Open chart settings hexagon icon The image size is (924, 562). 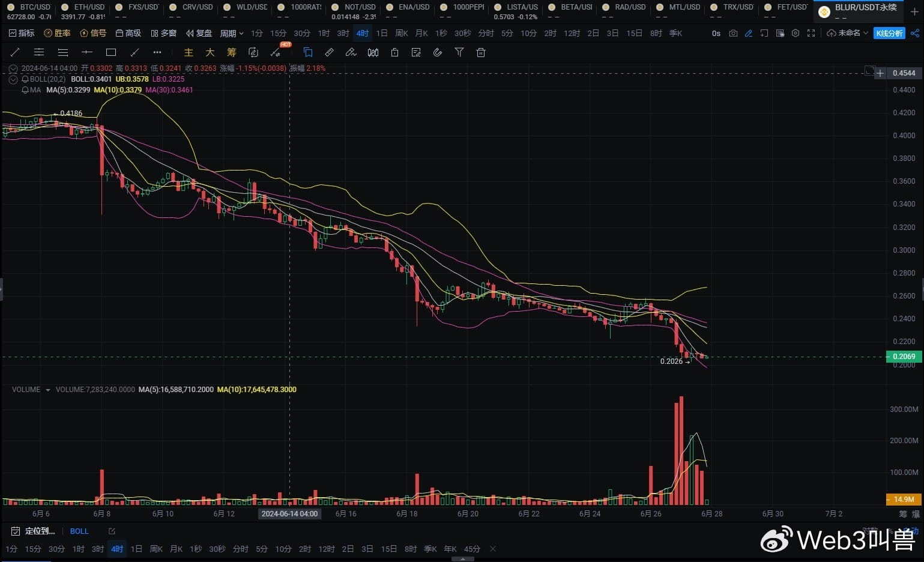coord(796,33)
